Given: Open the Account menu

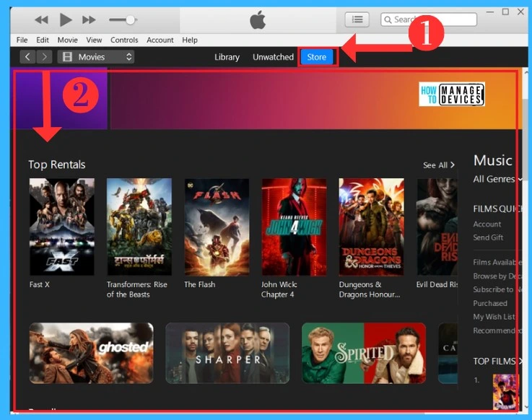Looking at the screenshot, I should click(160, 40).
